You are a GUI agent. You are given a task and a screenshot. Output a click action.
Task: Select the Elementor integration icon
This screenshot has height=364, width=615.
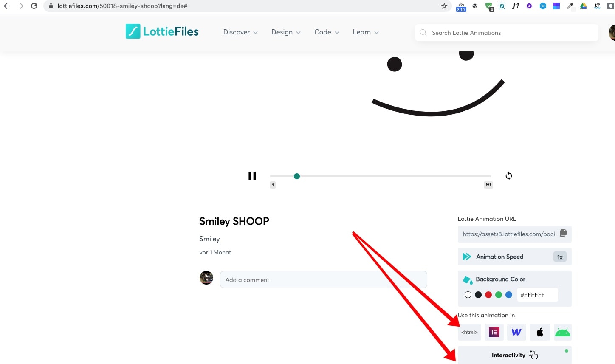click(x=494, y=332)
